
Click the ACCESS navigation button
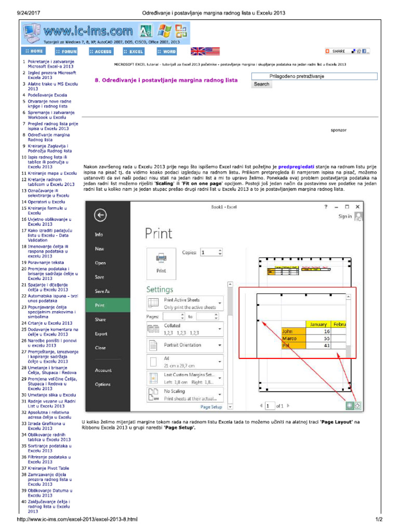coord(101,51)
